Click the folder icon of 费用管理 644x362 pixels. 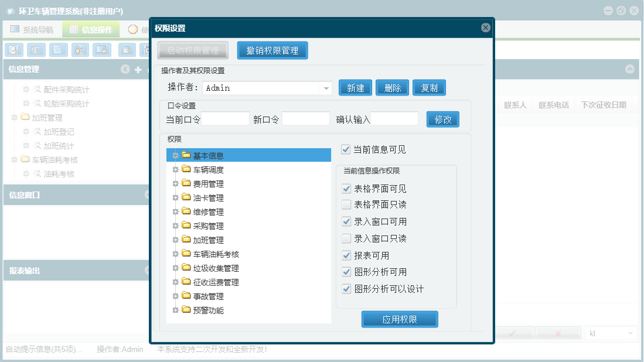pos(186,183)
